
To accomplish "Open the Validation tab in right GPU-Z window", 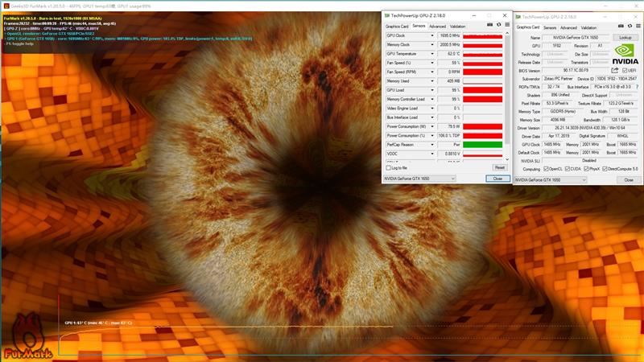I will (x=588, y=28).
